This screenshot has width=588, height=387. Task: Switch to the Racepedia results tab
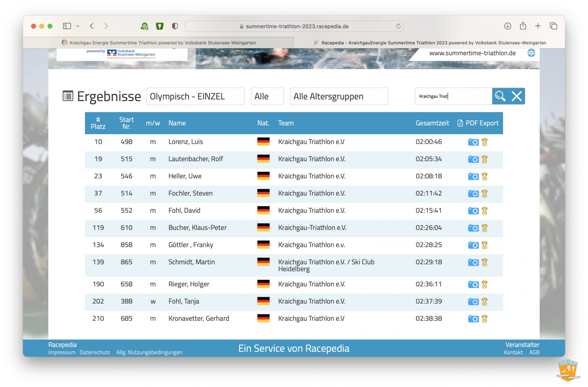pos(430,43)
